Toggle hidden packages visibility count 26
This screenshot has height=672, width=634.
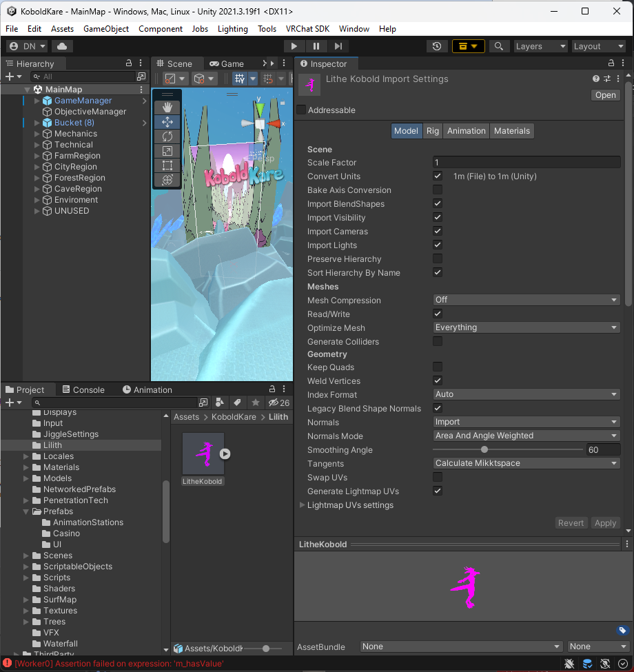[x=279, y=403]
